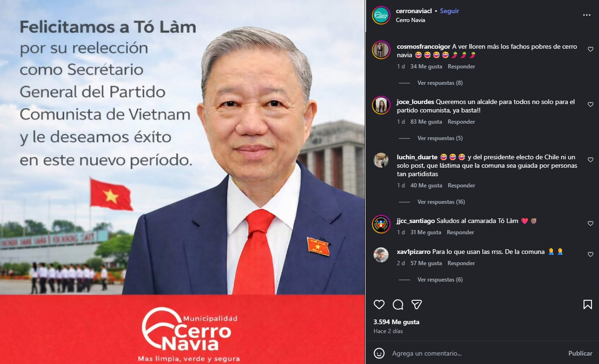The height and width of the screenshot is (364, 599).
Task: Submit the comment with the Publicar button
Action: click(x=580, y=353)
